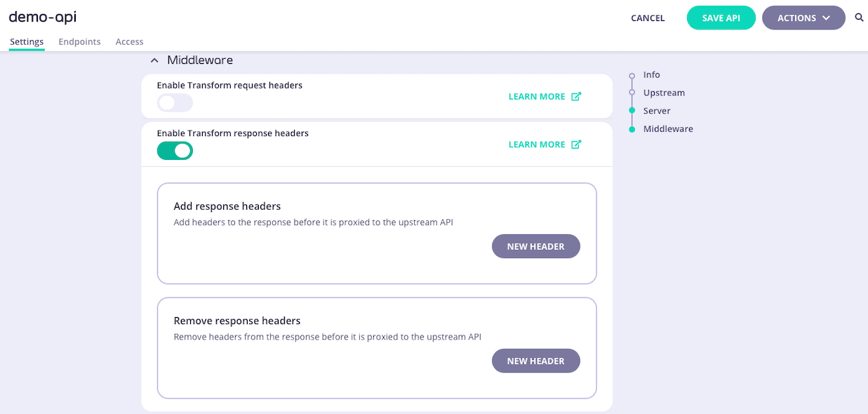Select the Settings tab
Image resolution: width=868 pixels, height=414 pixels.
click(x=26, y=41)
